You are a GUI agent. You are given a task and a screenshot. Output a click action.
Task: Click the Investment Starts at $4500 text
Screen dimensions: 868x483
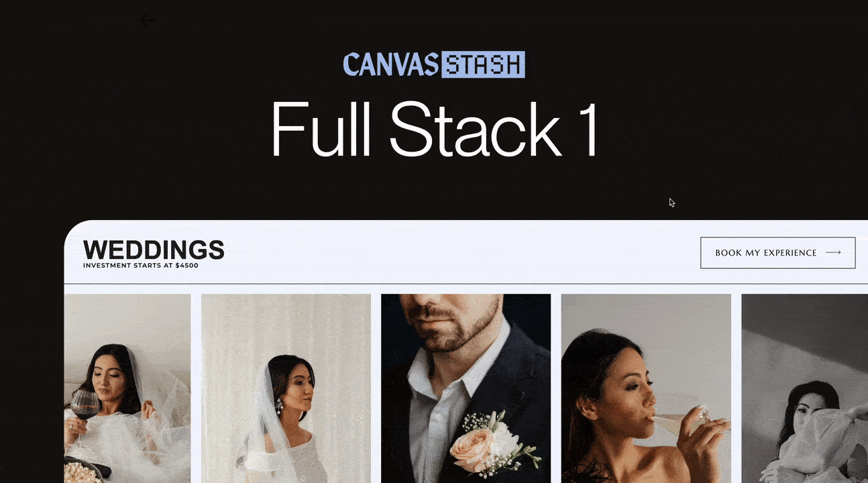[x=141, y=266]
